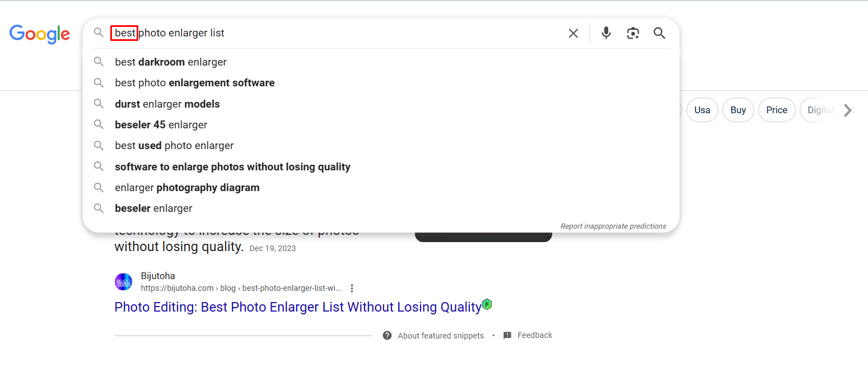This screenshot has width=868, height=371.
Task: Open Bijutoha site favicon
Action: 123,282
